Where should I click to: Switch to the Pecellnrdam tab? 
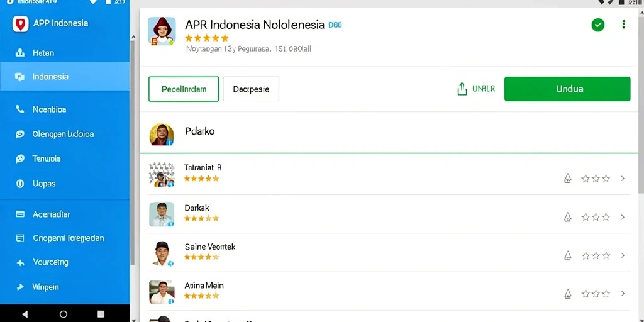tap(184, 89)
